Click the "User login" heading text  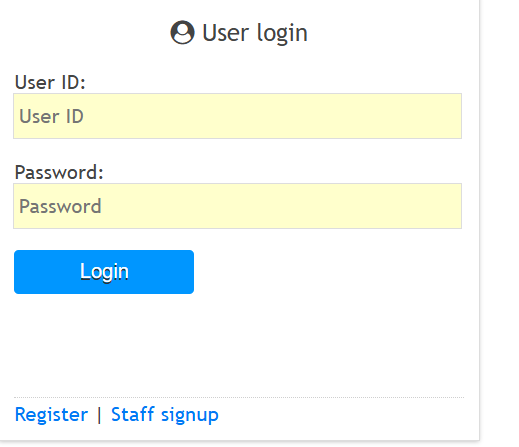click(255, 33)
